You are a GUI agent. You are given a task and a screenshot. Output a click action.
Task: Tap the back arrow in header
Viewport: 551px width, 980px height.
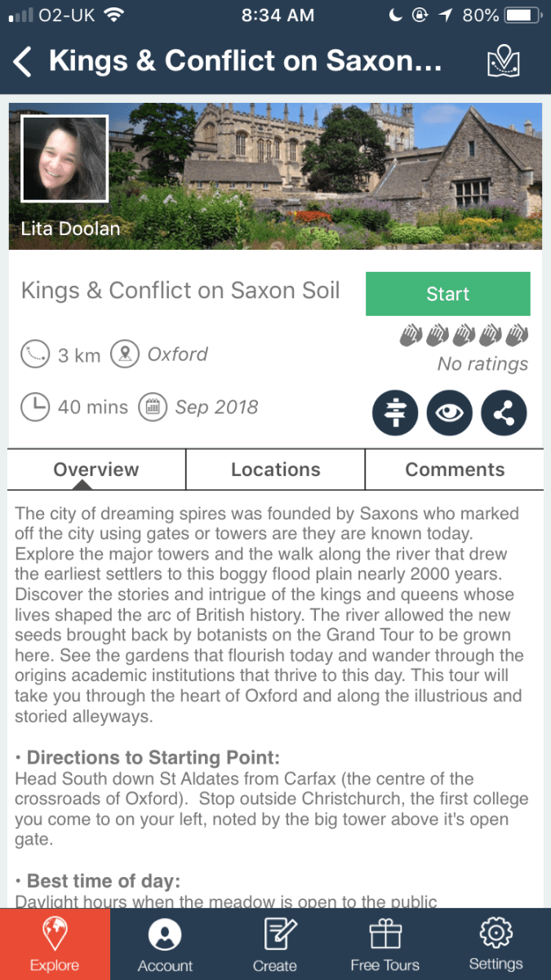coord(24,62)
